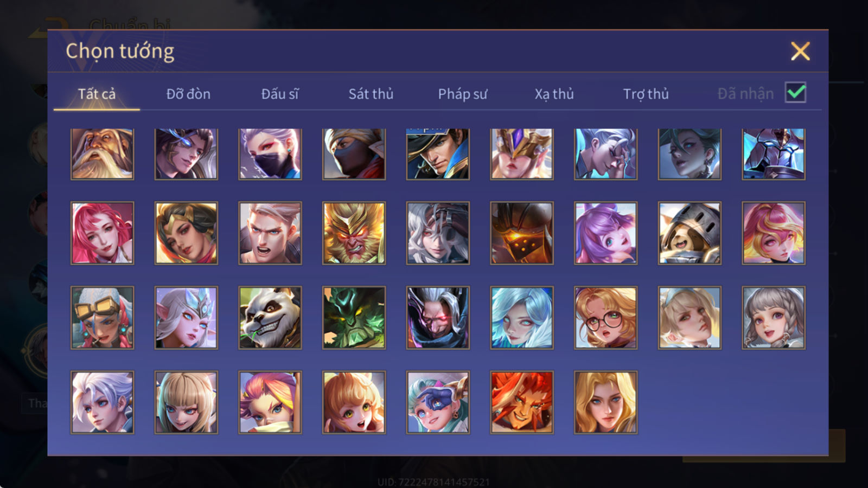Choose the red-maned demon hero portrait
The height and width of the screenshot is (488, 868).
pos(521,402)
